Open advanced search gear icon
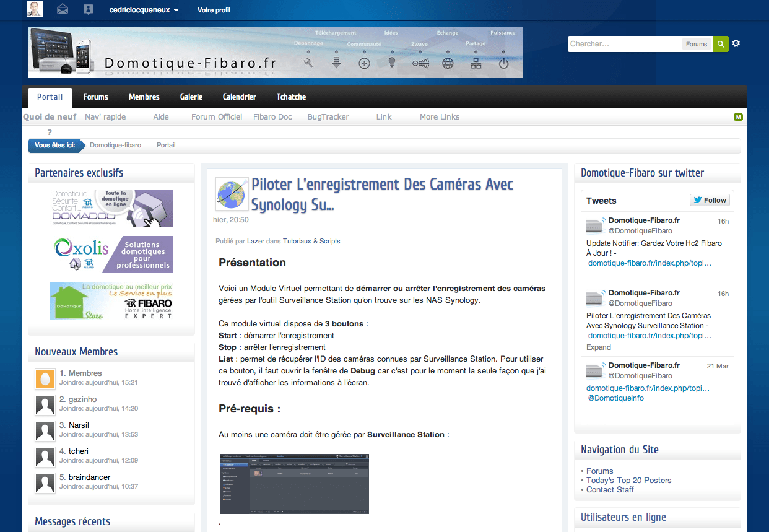 736,43
